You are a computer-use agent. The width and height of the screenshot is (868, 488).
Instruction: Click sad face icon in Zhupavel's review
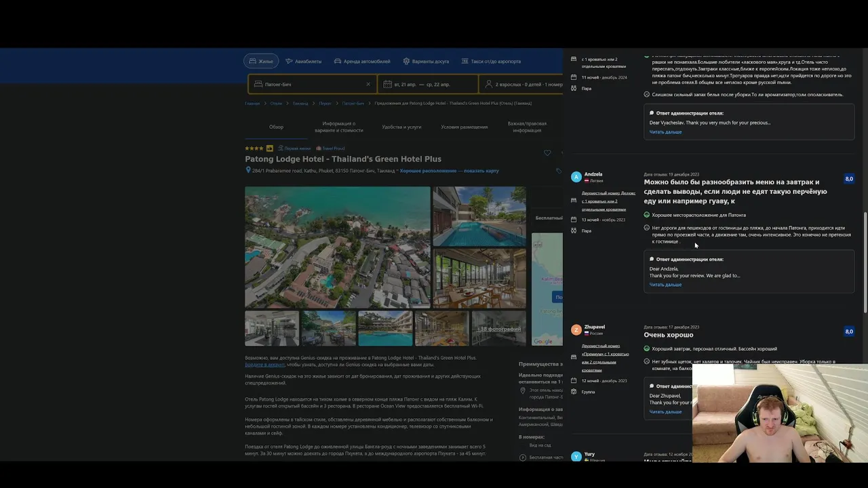pos(647,361)
